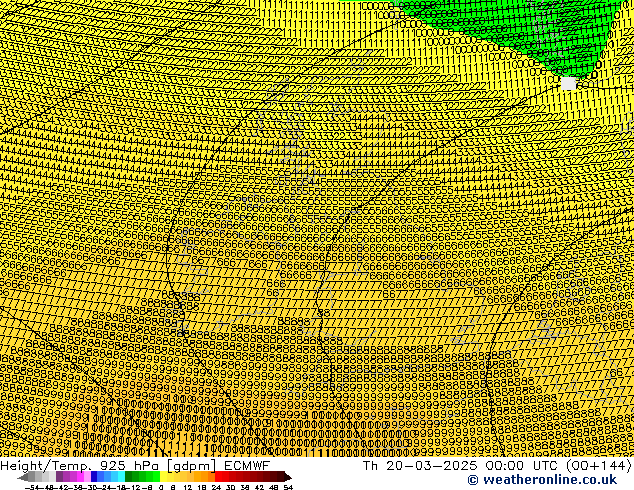
Task: Select the magenta band in the temperature legend
Action: tap(73, 477)
